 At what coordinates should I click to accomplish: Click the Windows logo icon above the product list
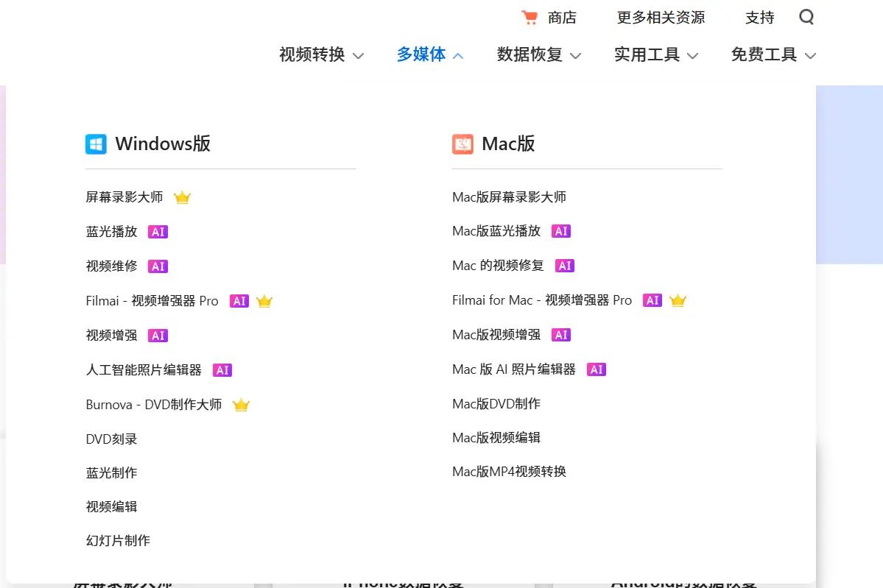95,144
